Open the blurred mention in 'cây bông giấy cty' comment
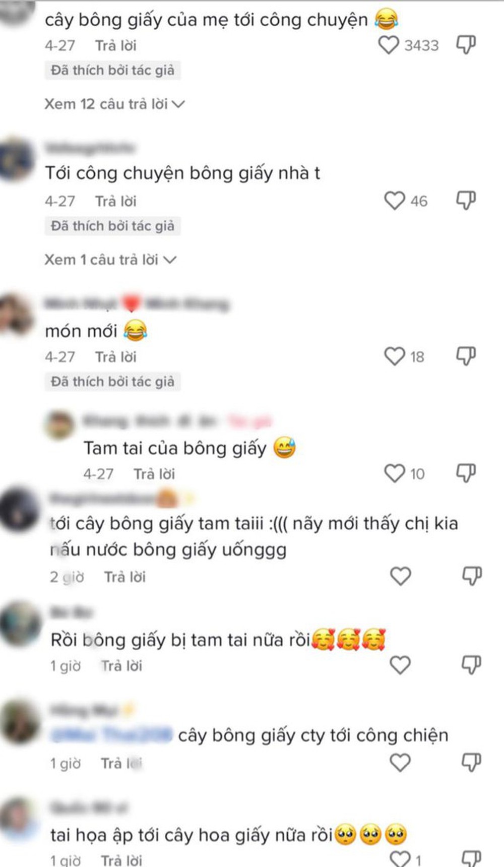The width and height of the screenshot is (504, 867). click(x=112, y=735)
